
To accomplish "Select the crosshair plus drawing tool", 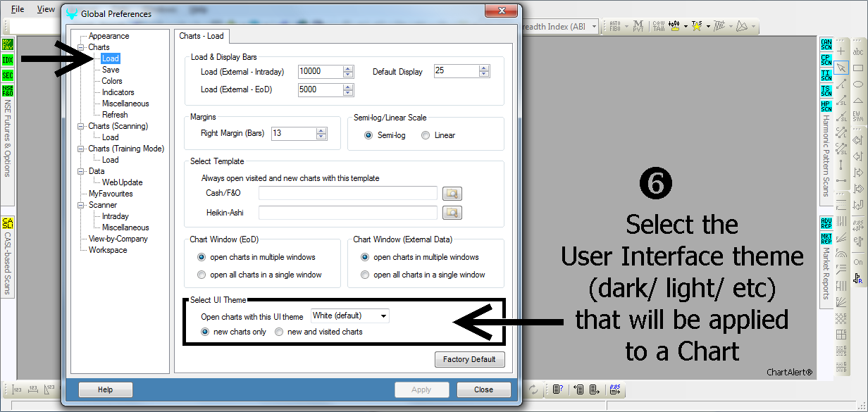I will point(841,51).
